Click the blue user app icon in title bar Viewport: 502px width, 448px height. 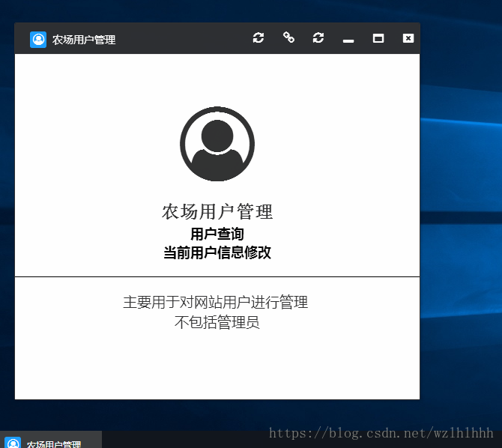[x=38, y=40]
